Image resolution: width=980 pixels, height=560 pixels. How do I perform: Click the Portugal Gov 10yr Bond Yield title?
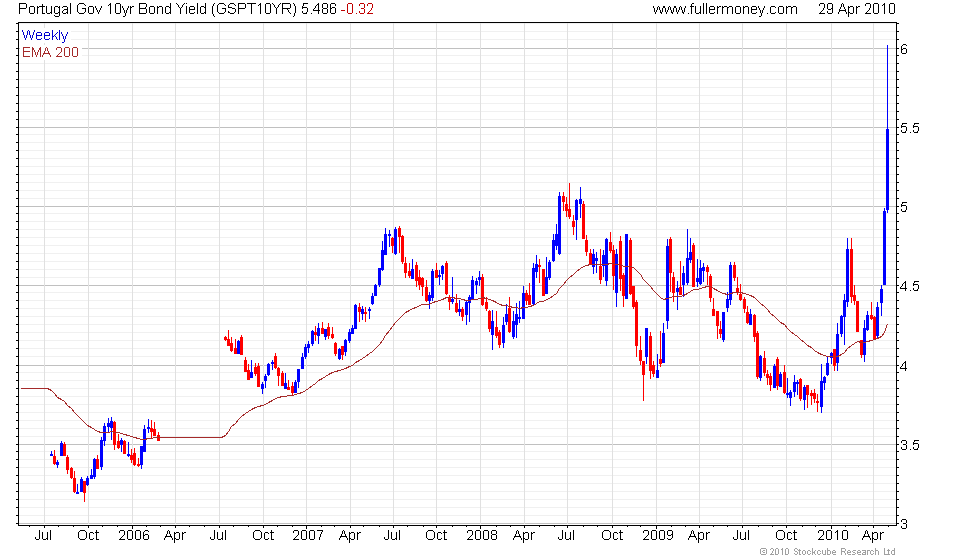click(x=158, y=9)
